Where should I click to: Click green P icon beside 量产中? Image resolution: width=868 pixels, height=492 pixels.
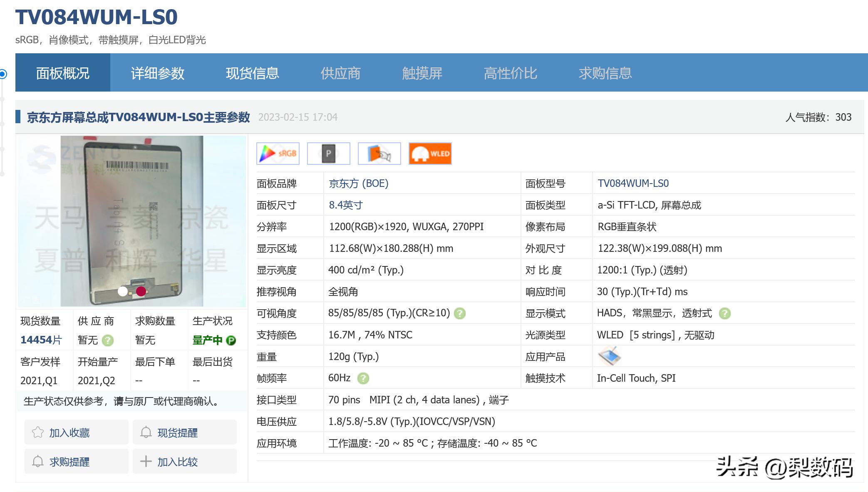click(231, 340)
